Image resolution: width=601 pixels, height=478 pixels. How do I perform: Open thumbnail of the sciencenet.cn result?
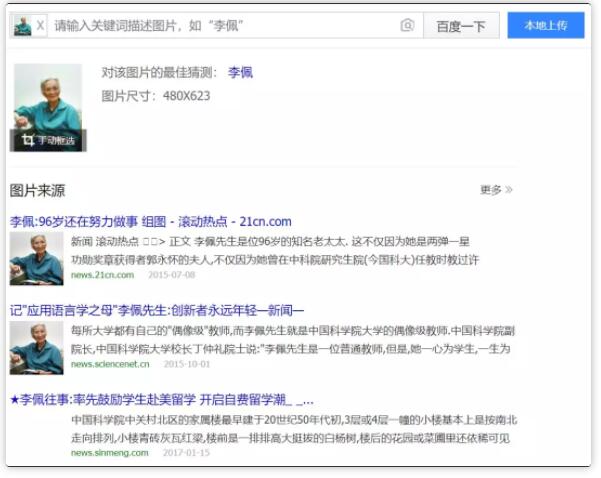pos(36,348)
